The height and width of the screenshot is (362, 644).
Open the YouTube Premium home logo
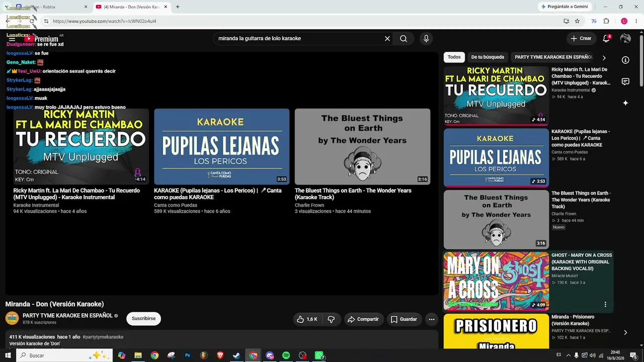(x=41, y=39)
